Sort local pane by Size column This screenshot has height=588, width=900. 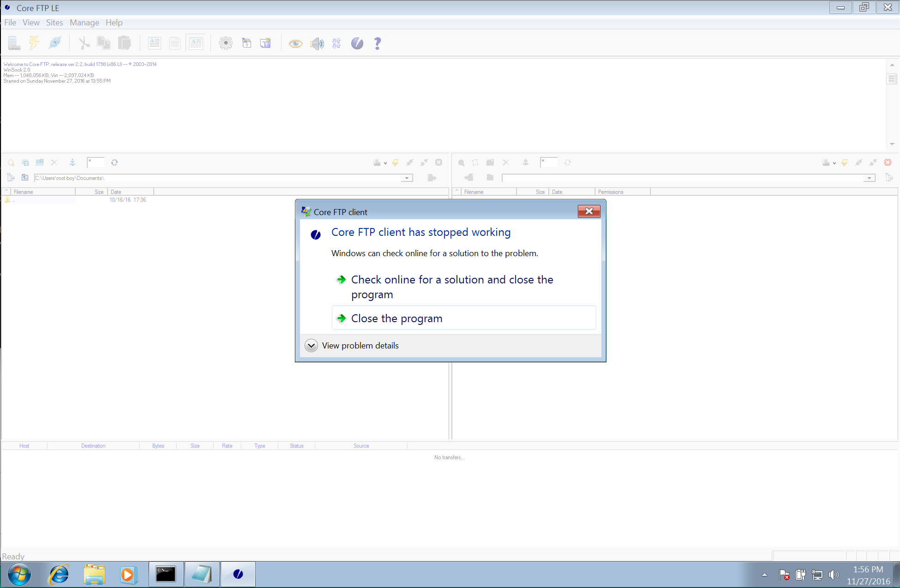(91, 192)
